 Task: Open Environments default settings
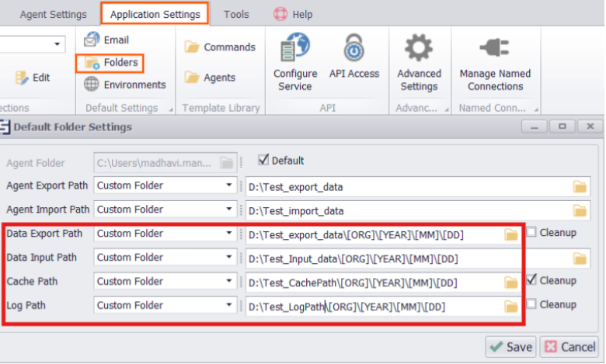click(x=124, y=85)
